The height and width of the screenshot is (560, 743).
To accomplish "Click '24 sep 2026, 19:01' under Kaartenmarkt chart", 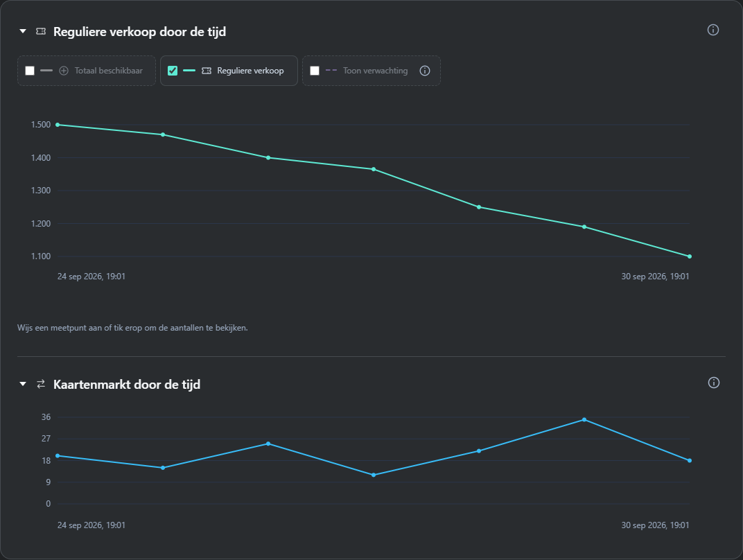I will pos(91,525).
